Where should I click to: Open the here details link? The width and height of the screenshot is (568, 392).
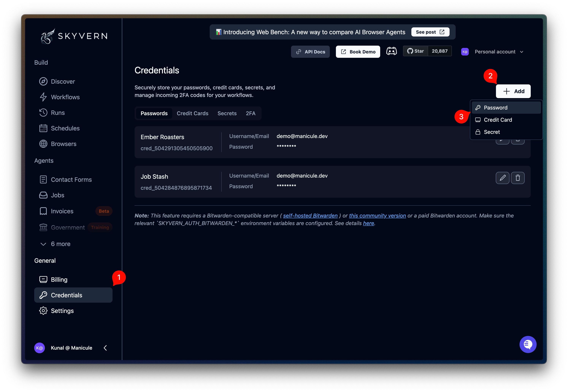tap(368, 223)
